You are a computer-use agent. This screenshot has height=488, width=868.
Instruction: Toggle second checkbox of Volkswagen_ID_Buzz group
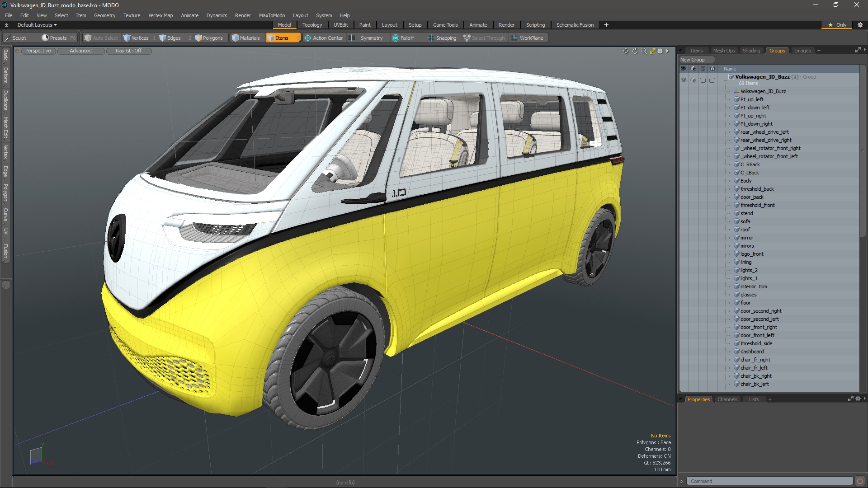tap(712, 80)
